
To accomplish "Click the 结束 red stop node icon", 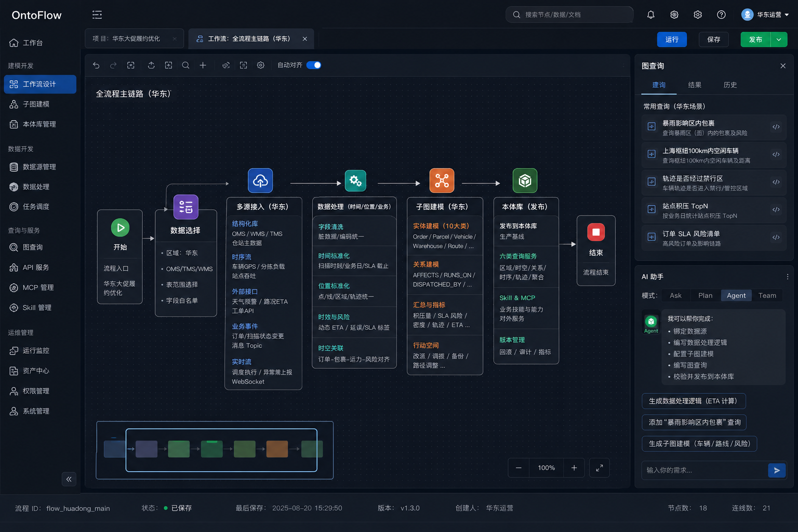I will click(x=596, y=232).
